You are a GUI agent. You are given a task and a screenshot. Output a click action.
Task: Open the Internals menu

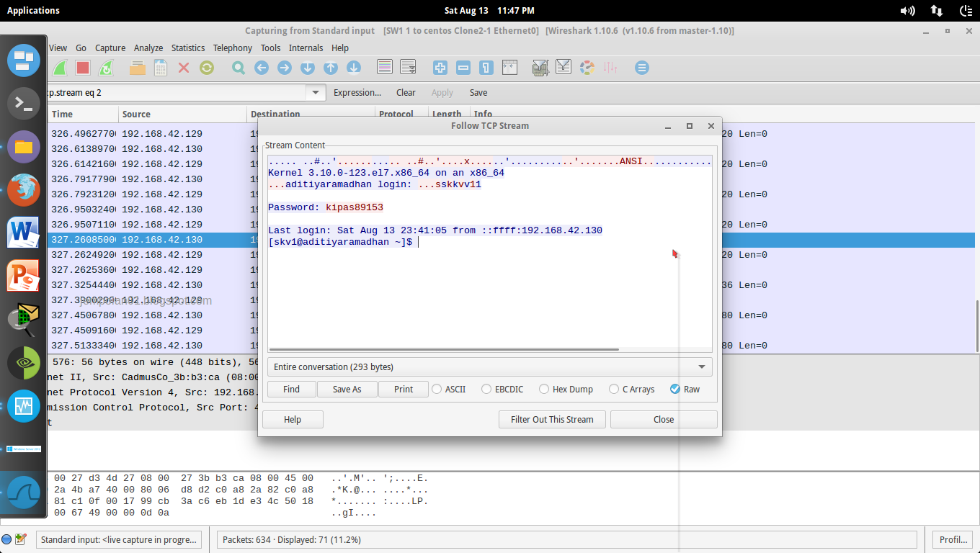(306, 48)
